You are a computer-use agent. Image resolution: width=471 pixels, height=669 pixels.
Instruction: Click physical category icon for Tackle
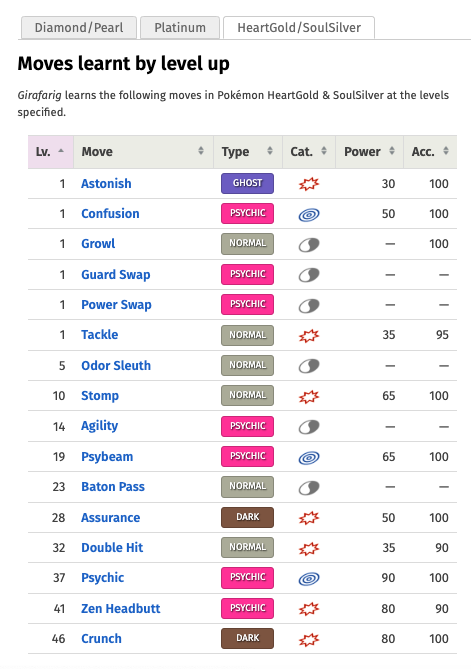tap(309, 336)
